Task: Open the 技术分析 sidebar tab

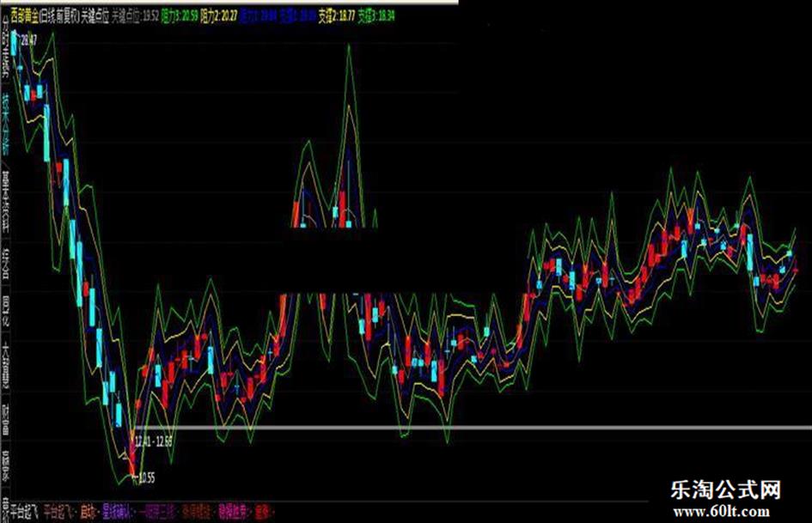Action: [6, 122]
